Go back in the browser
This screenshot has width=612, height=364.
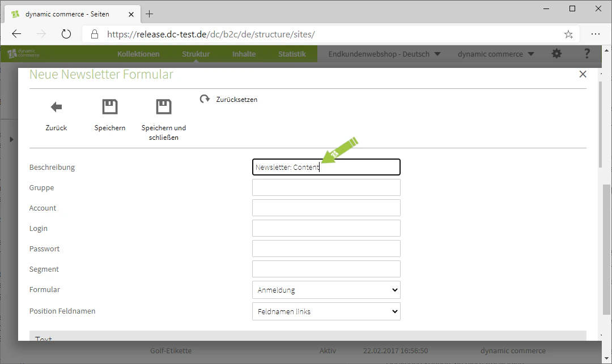click(16, 35)
